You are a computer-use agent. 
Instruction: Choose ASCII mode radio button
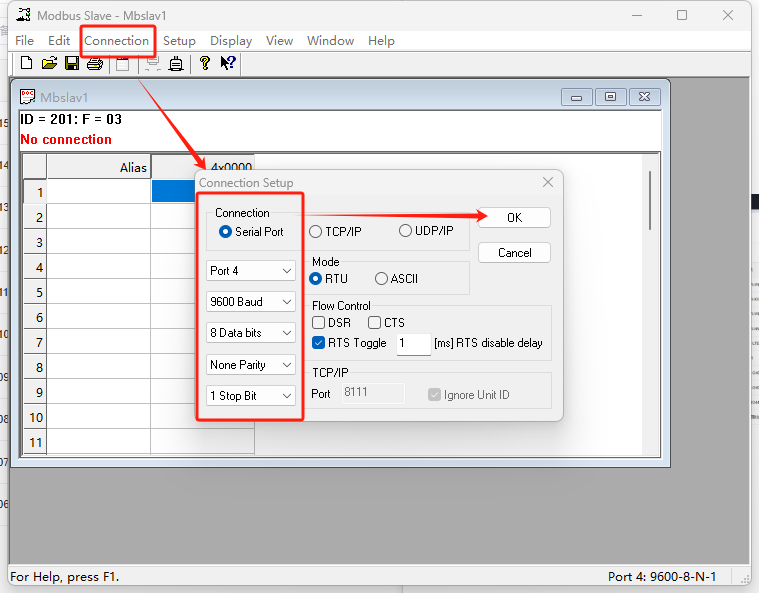click(x=381, y=279)
